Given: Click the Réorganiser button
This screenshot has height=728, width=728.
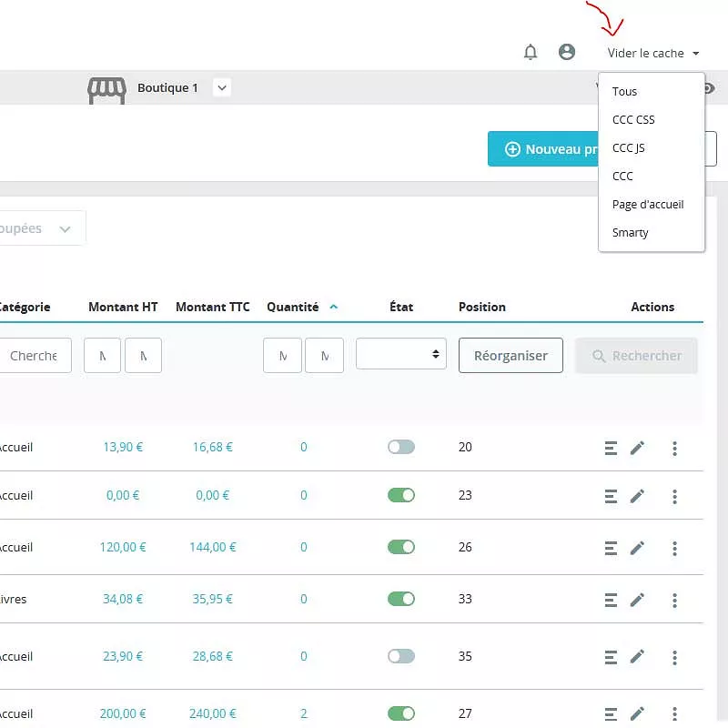Looking at the screenshot, I should point(511,356).
